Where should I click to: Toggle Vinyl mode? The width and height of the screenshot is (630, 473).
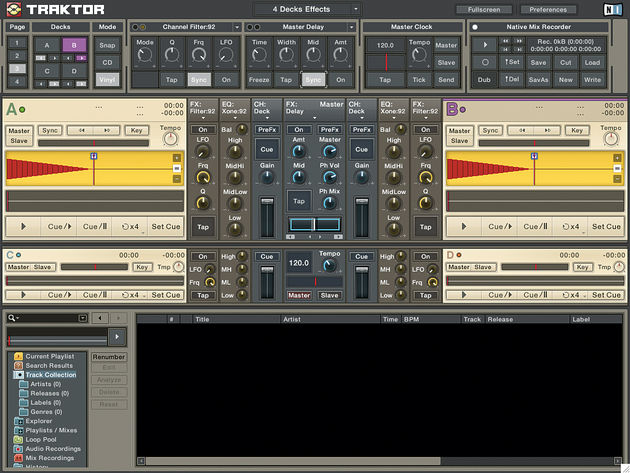[x=107, y=80]
